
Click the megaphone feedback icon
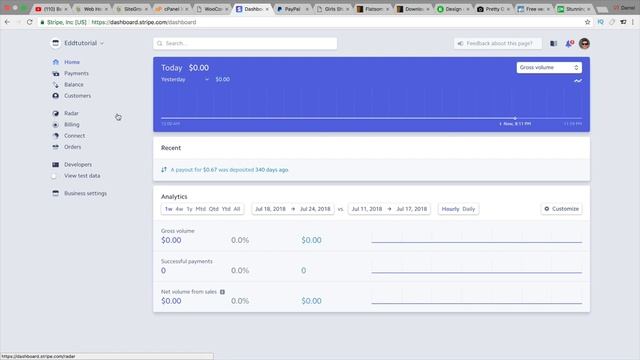click(x=460, y=43)
